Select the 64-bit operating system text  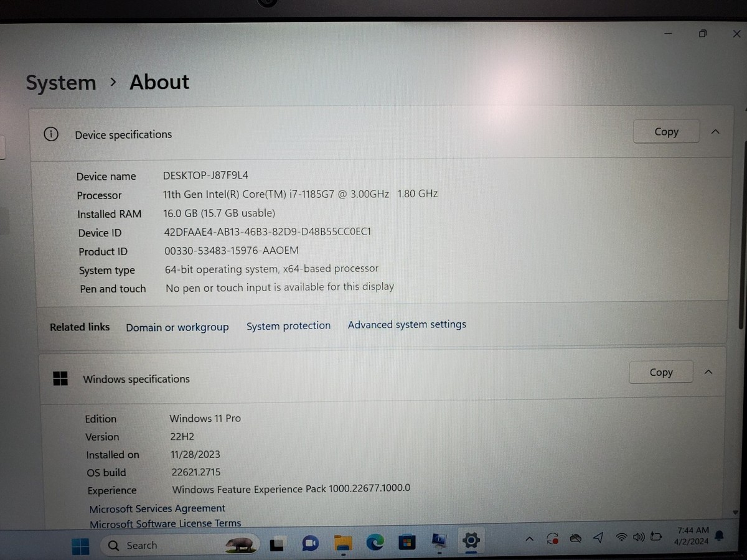coord(271,269)
